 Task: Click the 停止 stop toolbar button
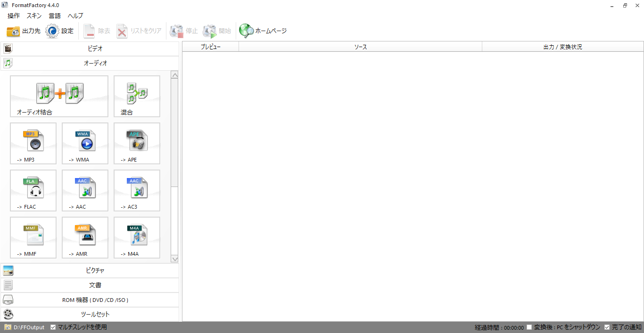click(x=184, y=31)
